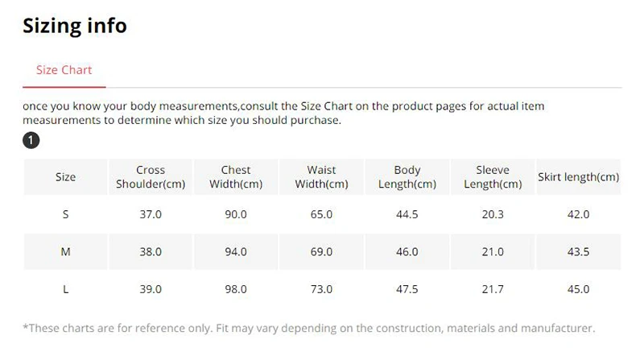Click the Body Length(cm) column header
Image resolution: width=644 pixels, height=360 pixels.
tap(407, 177)
